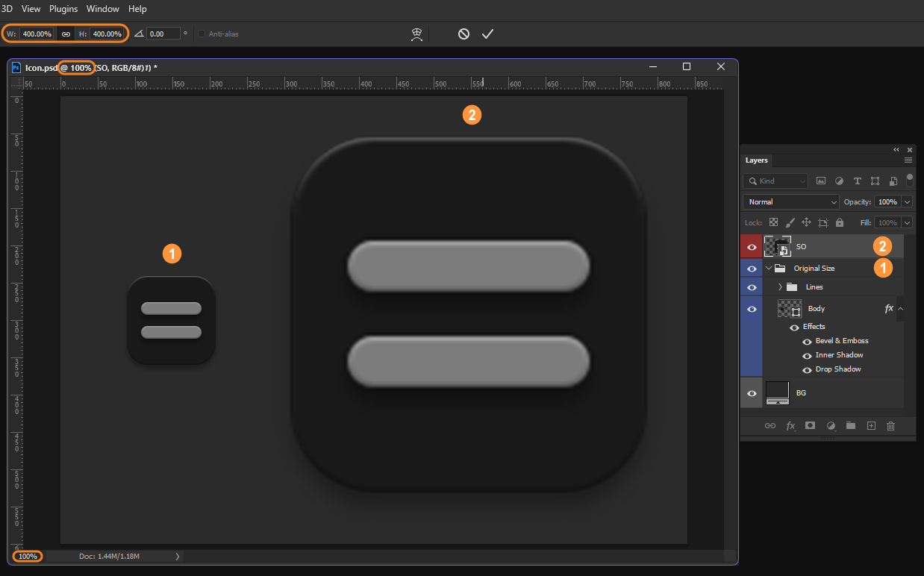Enable the Anti-alias checkbox
The width and height of the screenshot is (924, 576).
coord(201,34)
